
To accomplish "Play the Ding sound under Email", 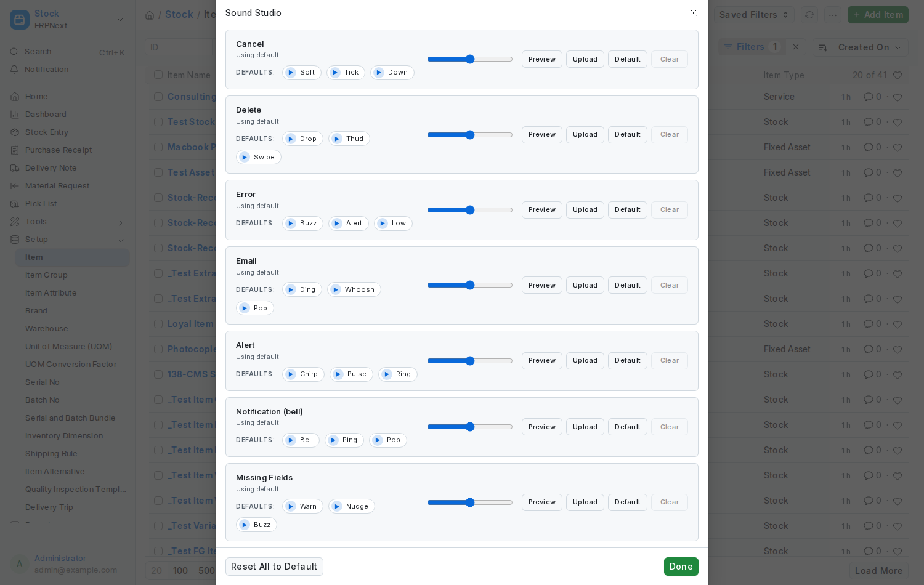I will (x=302, y=290).
